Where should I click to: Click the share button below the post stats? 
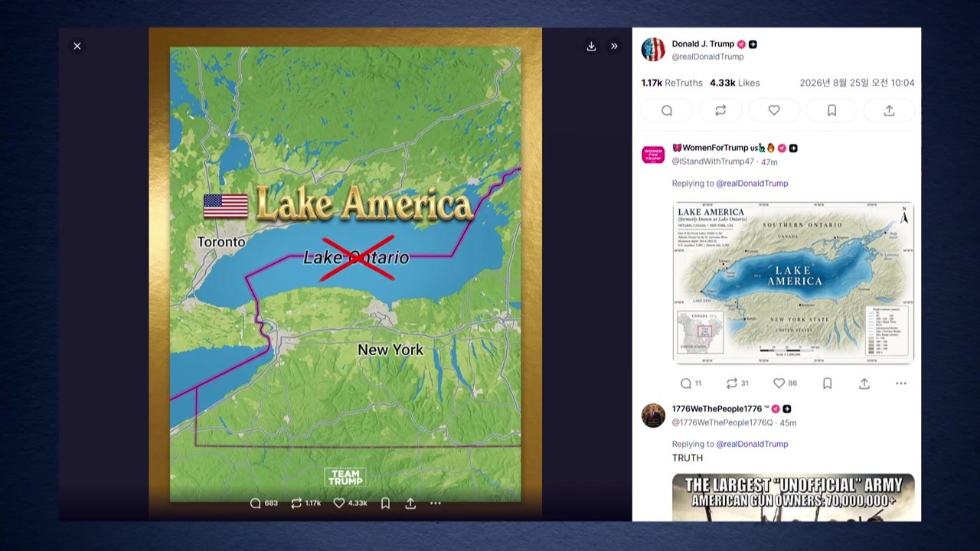pyautogui.click(x=889, y=110)
